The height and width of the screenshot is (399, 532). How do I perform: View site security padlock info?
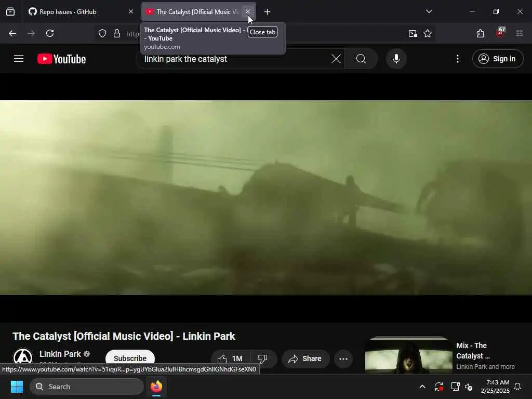[117, 33]
